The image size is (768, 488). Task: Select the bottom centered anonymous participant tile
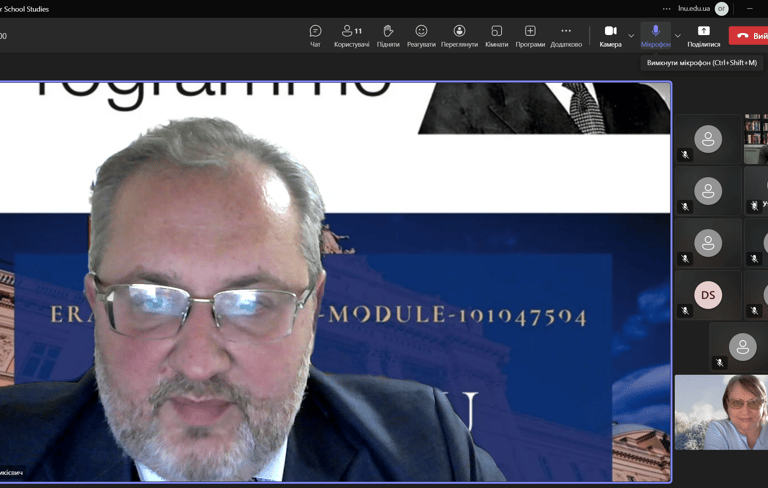(x=739, y=347)
